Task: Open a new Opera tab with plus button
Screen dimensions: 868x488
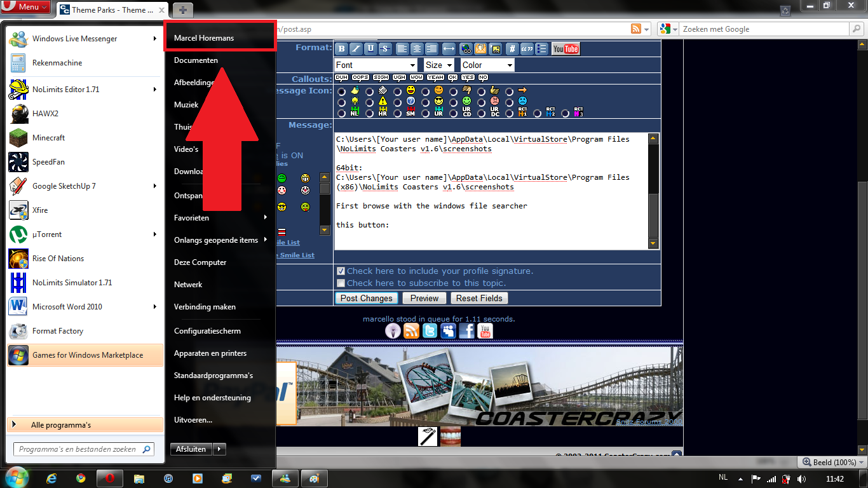Action: pyautogui.click(x=182, y=10)
